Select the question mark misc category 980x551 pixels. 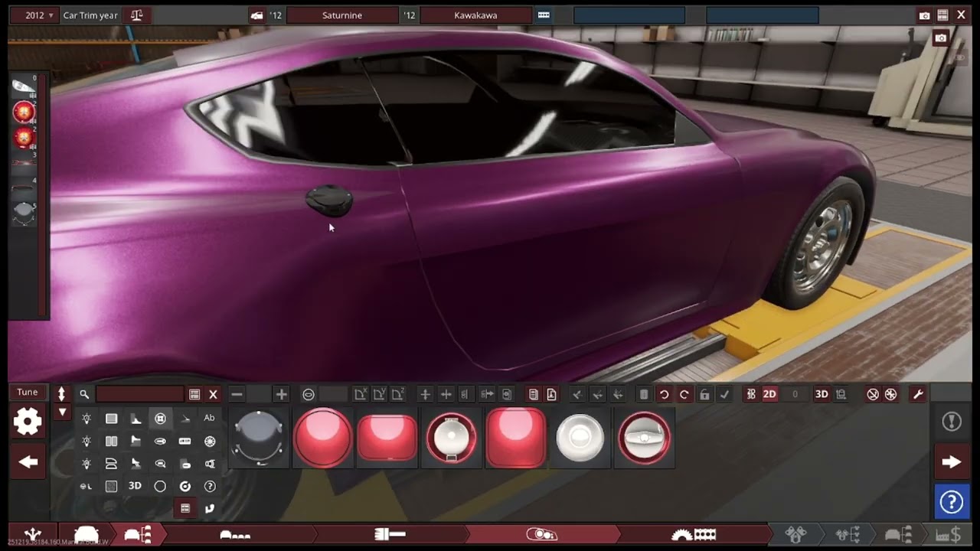click(209, 486)
